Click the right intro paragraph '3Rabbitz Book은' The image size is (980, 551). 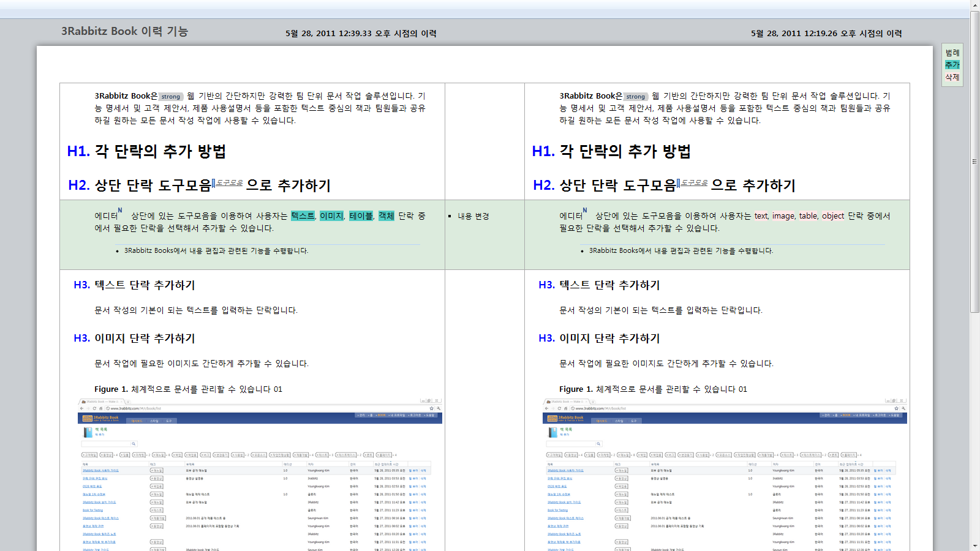[725, 108]
